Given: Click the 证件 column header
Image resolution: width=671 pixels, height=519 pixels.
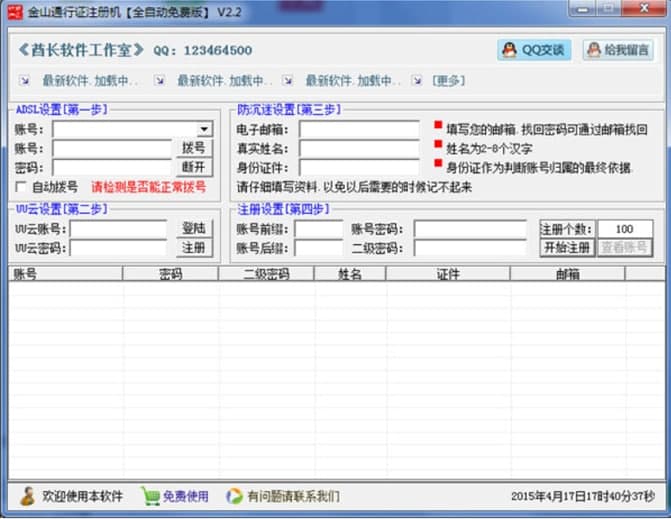Looking at the screenshot, I should tap(448, 274).
